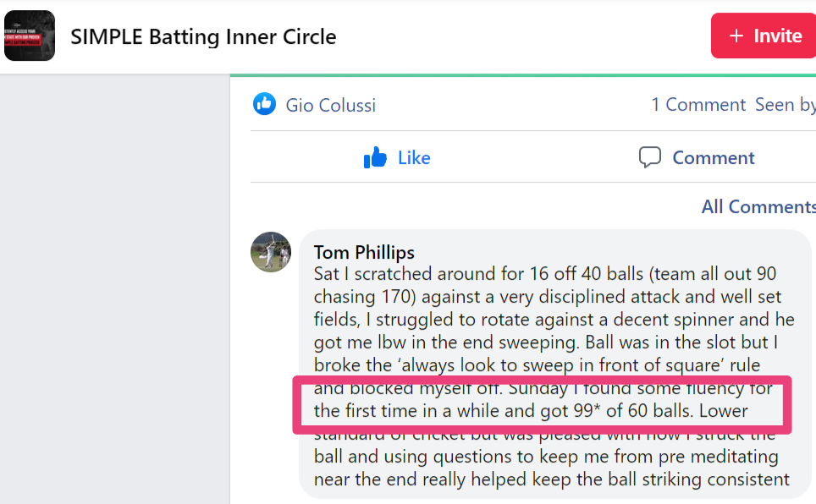The height and width of the screenshot is (504, 816).
Task: Select the Comment text label
Action: pos(714,157)
